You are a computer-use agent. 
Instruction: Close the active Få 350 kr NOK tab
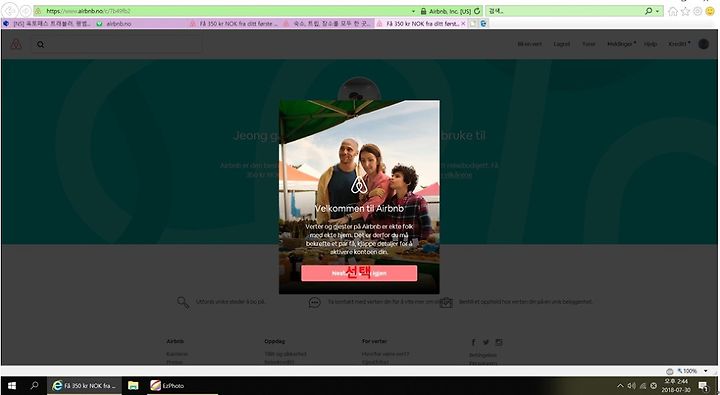(x=462, y=23)
